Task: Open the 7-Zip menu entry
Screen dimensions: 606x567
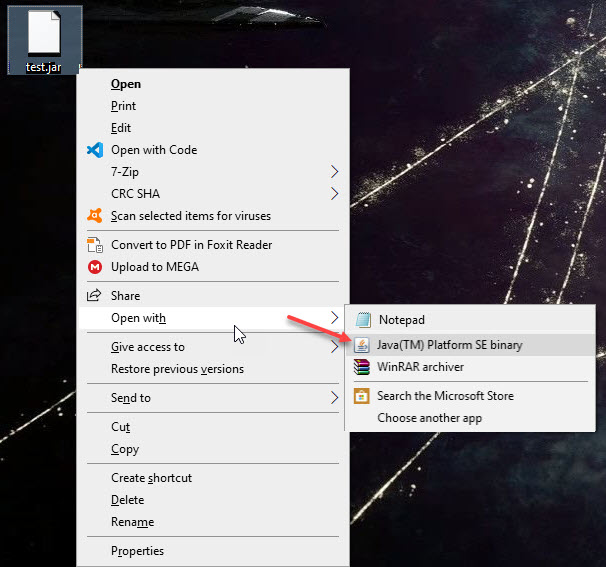Action: (213, 172)
